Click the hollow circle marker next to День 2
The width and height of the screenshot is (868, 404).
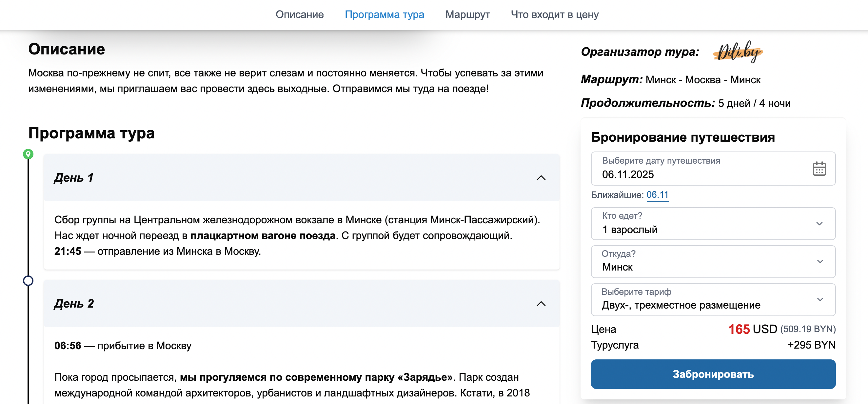[x=28, y=280]
